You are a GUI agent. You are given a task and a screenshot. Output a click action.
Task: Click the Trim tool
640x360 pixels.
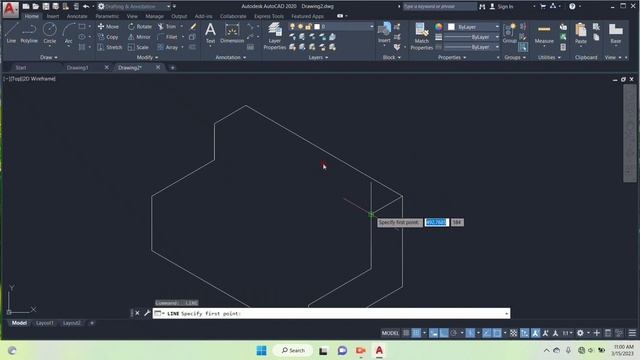coord(167,27)
